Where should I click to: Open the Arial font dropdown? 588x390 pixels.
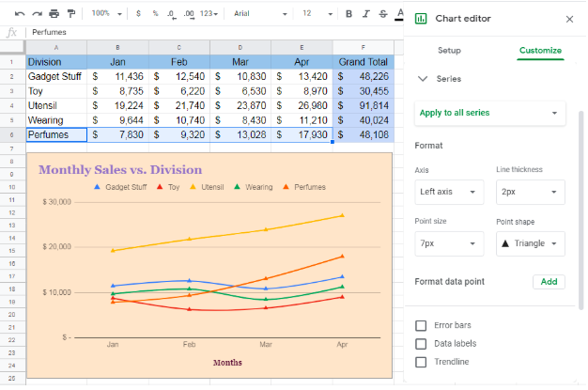click(x=260, y=13)
